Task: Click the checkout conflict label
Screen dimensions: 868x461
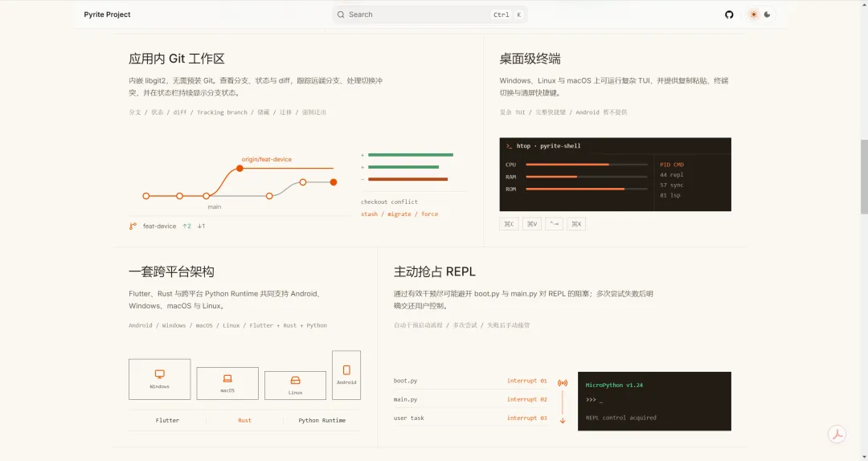Action: point(389,202)
